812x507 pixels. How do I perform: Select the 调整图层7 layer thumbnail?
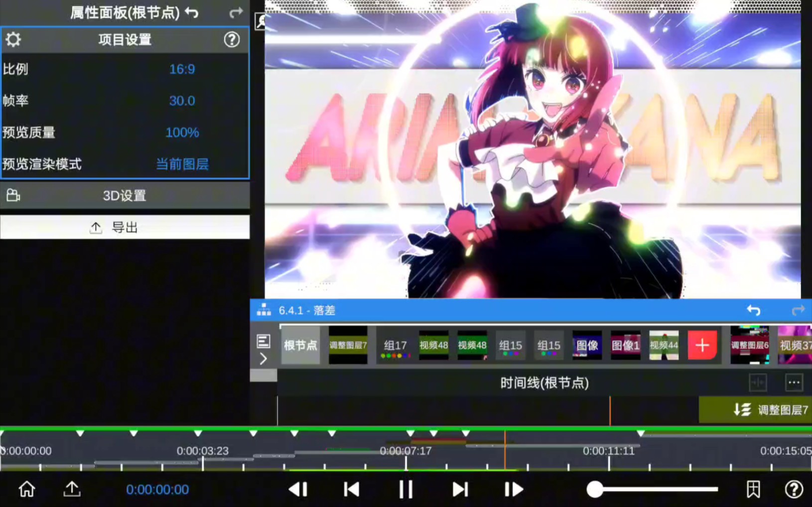point(348,345)
